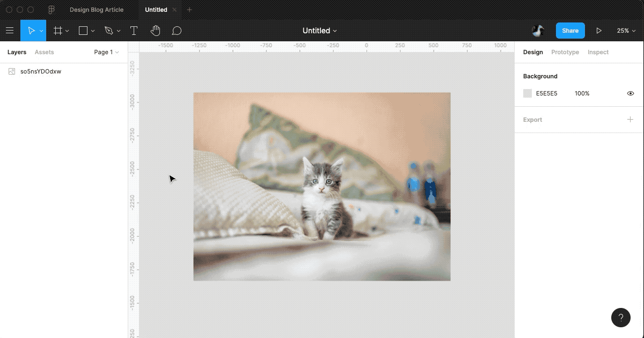
Task: Click the Share button
Action: 570,31
